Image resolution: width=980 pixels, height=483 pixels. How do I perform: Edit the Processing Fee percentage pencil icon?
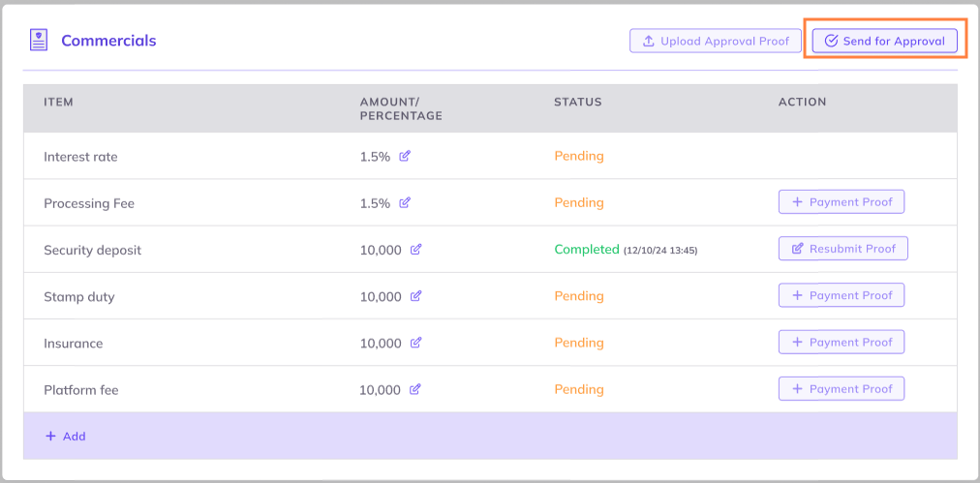pos(405,203)
